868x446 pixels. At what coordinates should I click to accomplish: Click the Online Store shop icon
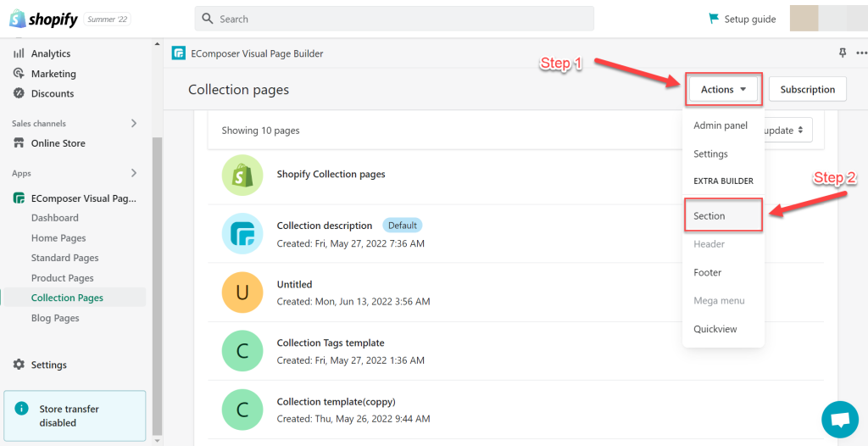click(x=19, y=143)
